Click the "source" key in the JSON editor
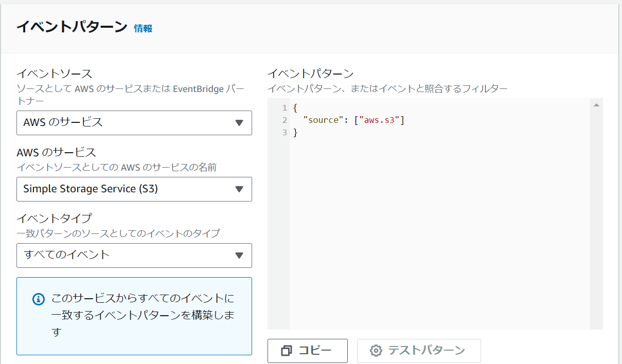Image resolution: width=622 pixels, height=364 pixels. (x=324, y=120)
